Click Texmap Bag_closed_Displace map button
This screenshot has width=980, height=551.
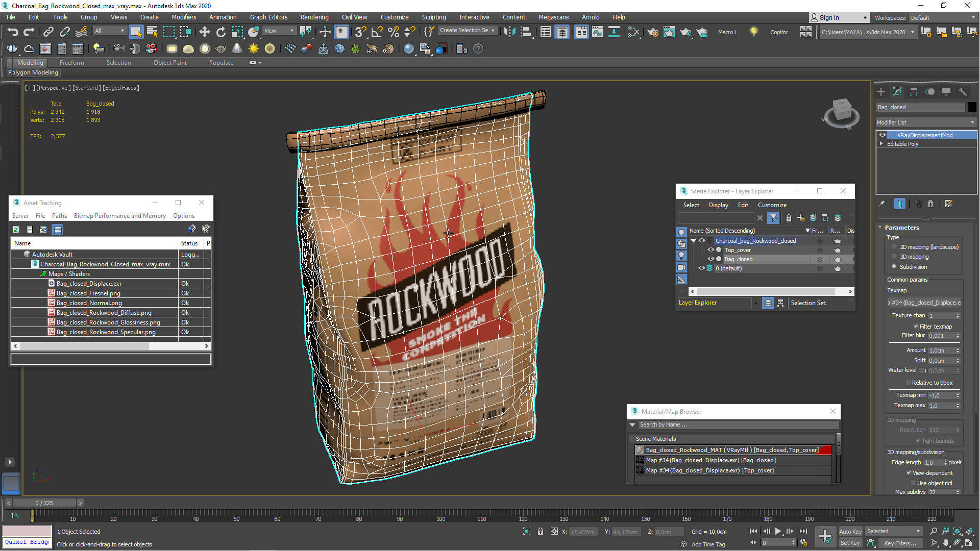click(x=924, y=303)
